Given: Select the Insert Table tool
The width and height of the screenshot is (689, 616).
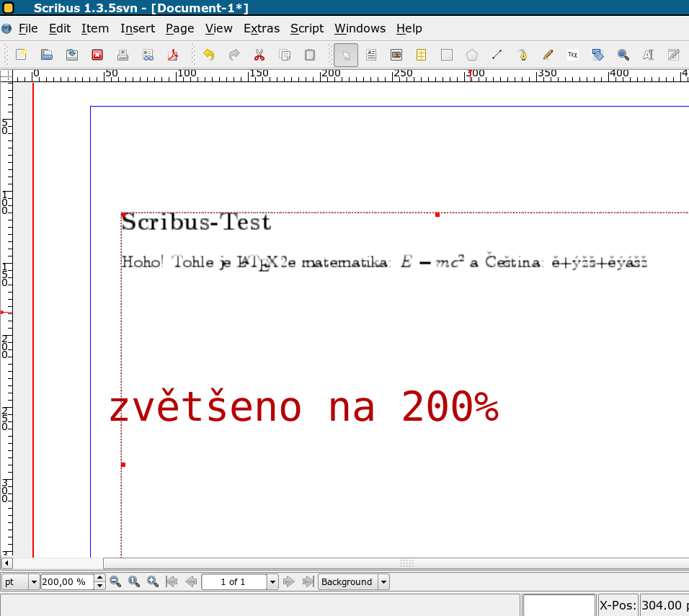Looking at the screenshot, I should (421, 55).
